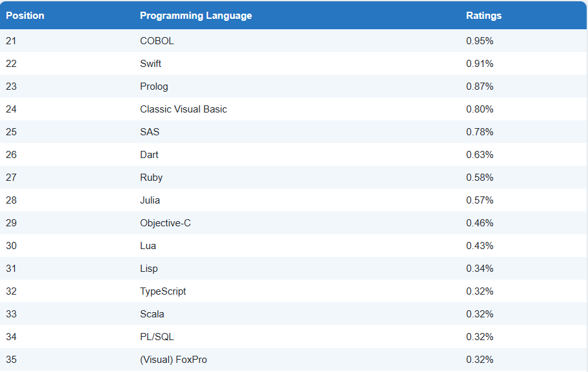Select the Scala language cell
588x372 pixels.
(152, 314)
